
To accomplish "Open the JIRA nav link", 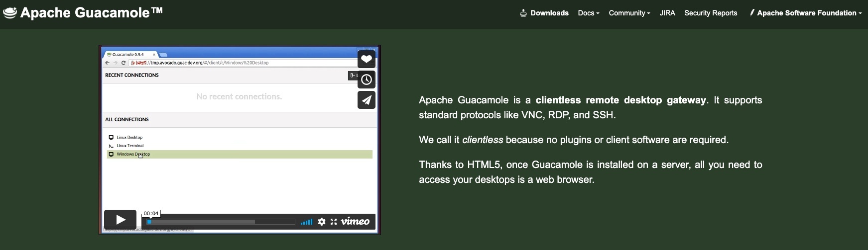I will point(667,13).
